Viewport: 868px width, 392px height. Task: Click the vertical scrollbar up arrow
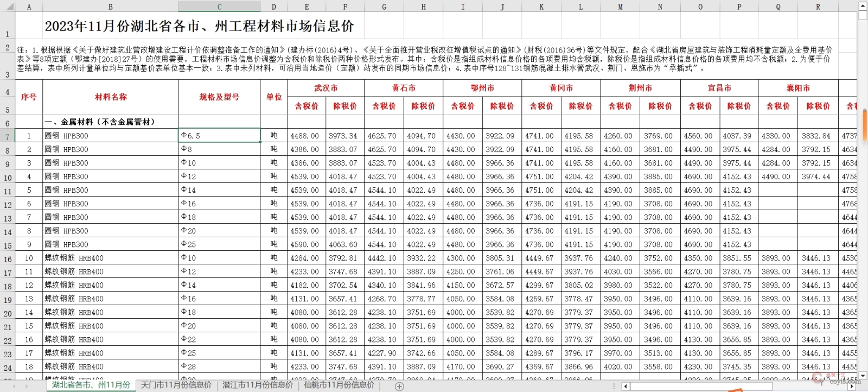pos(863,5)
